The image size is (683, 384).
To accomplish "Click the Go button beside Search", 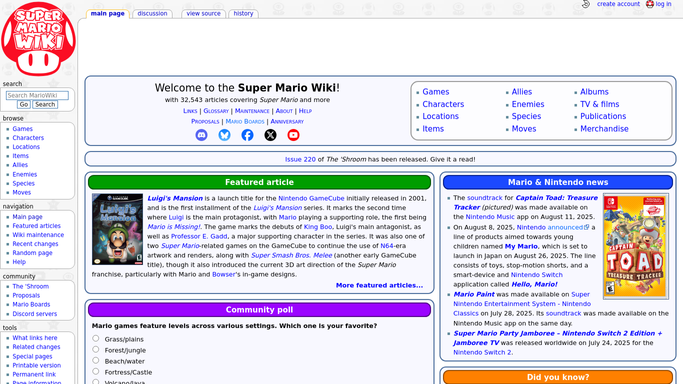I will point(24,104).
